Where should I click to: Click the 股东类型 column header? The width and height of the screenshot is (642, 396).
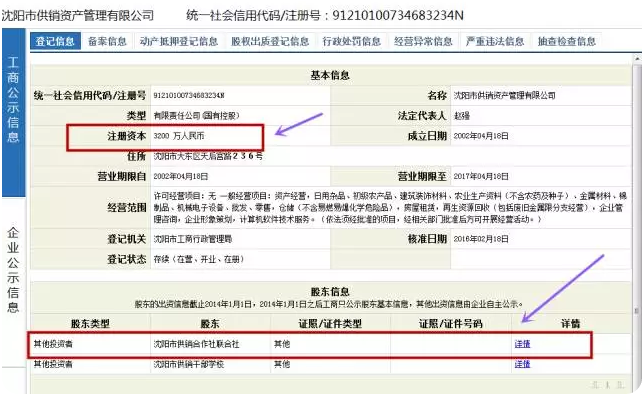pos(90,324)
